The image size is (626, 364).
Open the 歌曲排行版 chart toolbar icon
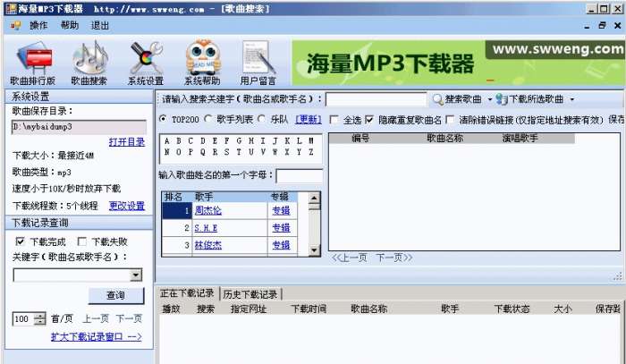click(x=34, y=63)
